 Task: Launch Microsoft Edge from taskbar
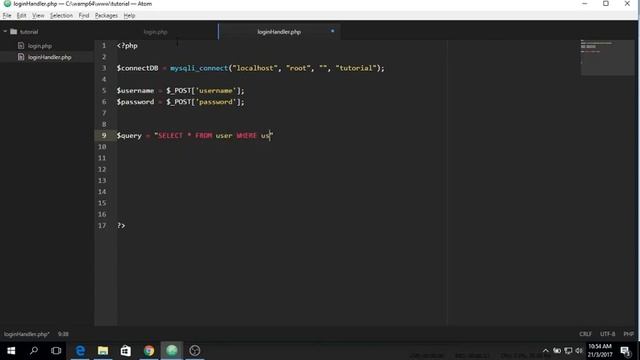pyautogui.click(x=80, y=351)
